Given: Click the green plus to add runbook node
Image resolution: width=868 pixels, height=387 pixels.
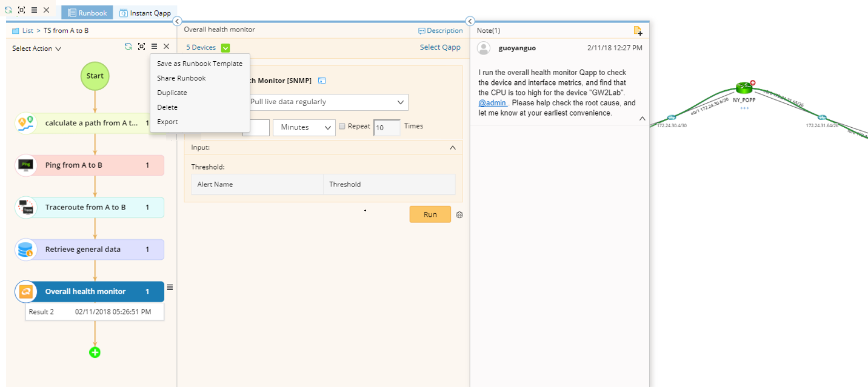Looking at the screenshot, I should point(95,352).
